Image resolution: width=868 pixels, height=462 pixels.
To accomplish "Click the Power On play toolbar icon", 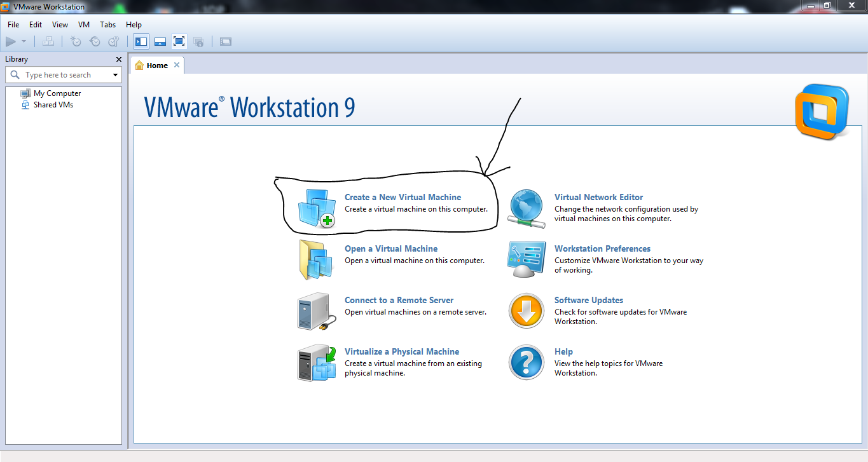I will [10, 41].
